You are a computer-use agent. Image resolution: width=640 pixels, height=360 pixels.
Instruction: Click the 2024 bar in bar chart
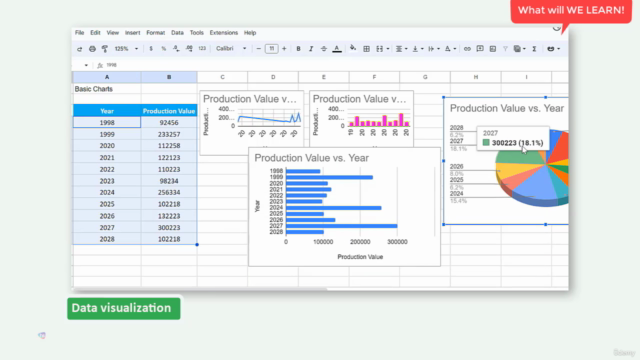click(x=333, y=208)
